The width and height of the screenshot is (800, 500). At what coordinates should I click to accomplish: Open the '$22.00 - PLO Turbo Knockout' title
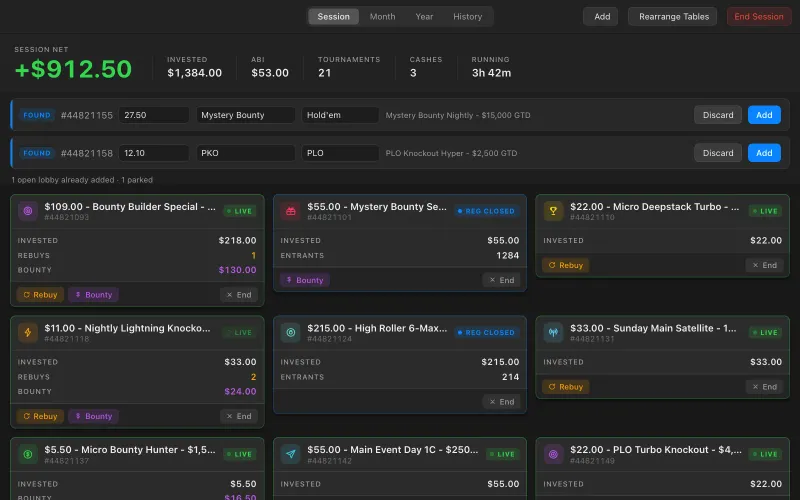point(656,449)
